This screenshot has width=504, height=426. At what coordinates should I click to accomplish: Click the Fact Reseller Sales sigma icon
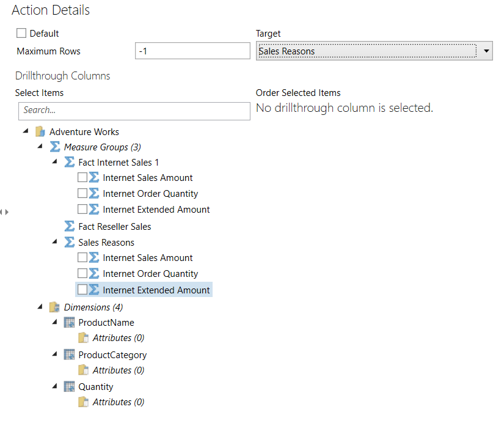pos(70,226)
